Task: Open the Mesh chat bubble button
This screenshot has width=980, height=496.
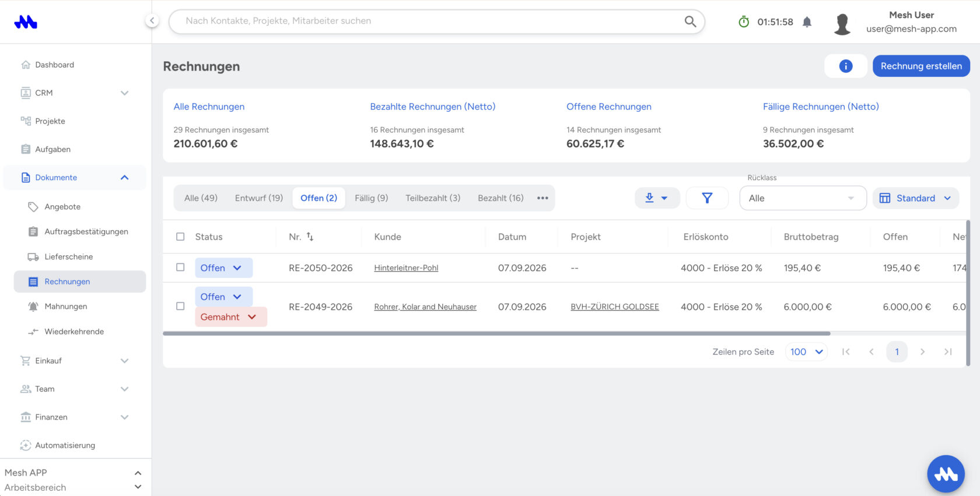Action: tap(946, 474)
